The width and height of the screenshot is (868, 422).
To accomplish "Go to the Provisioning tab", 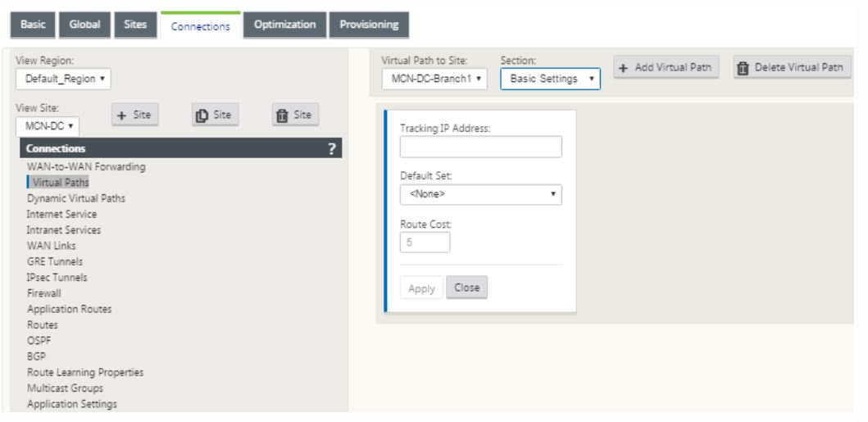I will coord(369,25).
